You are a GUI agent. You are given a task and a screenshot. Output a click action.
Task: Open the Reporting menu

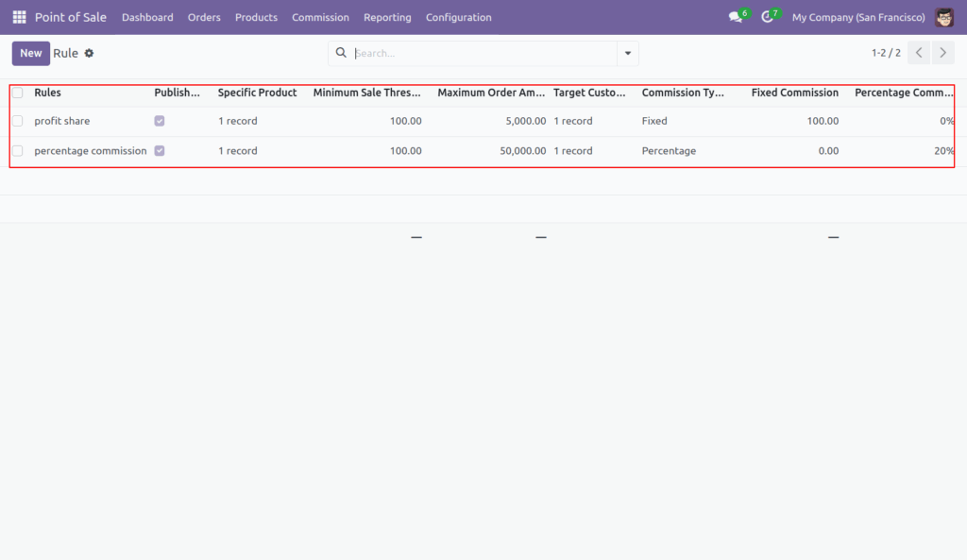pyautogui.click(x=387, y=17)
